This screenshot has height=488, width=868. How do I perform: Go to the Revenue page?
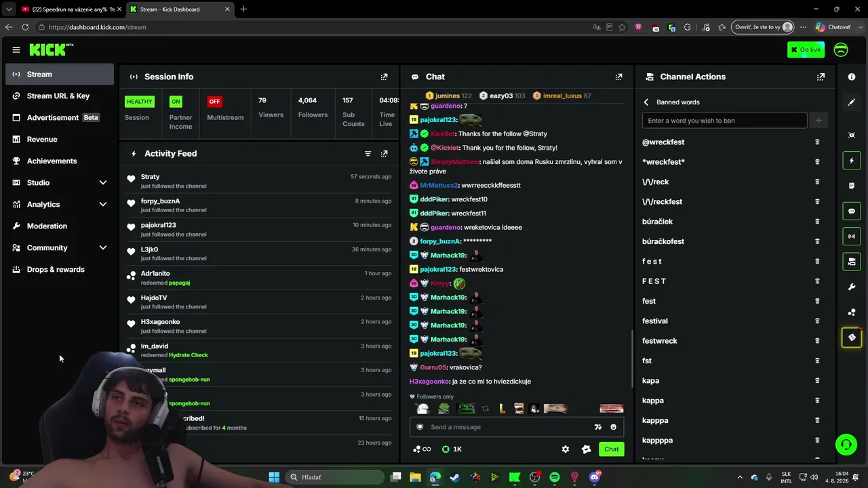(x=60, y=140)
